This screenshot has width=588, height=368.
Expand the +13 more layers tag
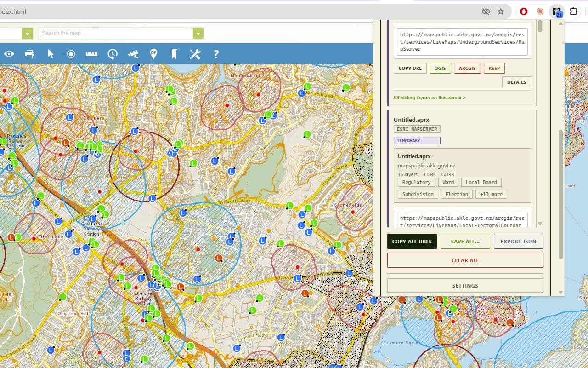point(491,194)
